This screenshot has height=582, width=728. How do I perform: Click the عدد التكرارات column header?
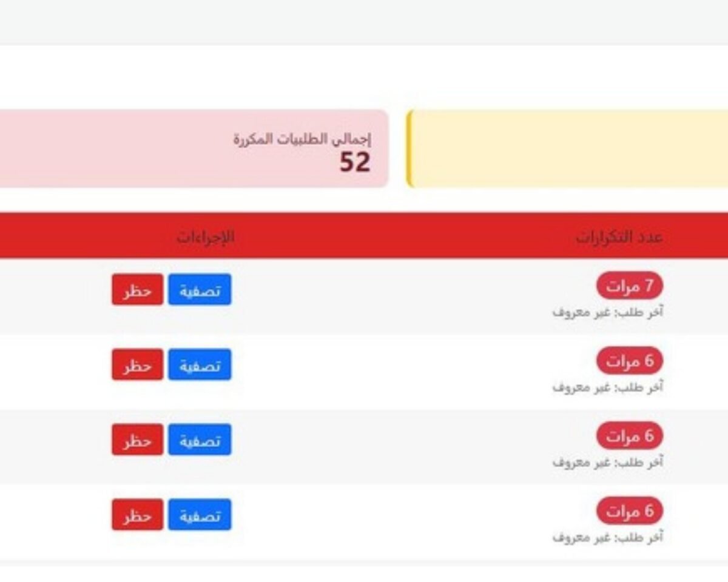pos(619,236)
